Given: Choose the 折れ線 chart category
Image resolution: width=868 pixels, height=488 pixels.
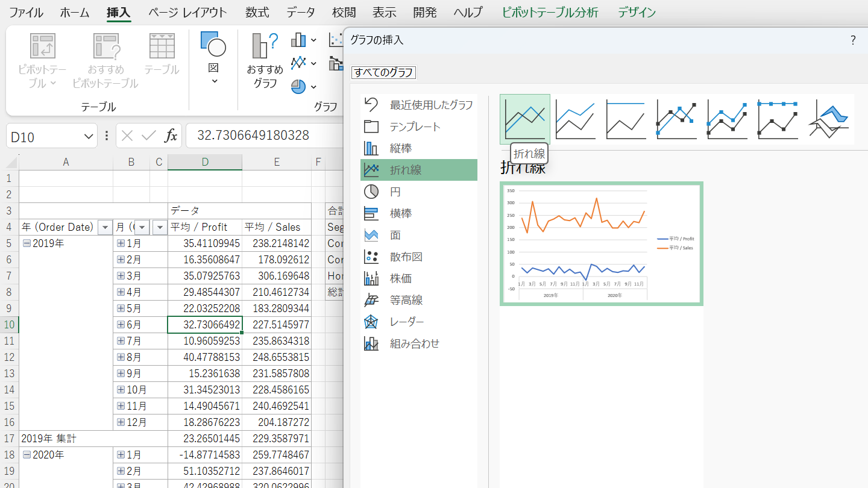Looking at the screenshot, I should 419,170.
